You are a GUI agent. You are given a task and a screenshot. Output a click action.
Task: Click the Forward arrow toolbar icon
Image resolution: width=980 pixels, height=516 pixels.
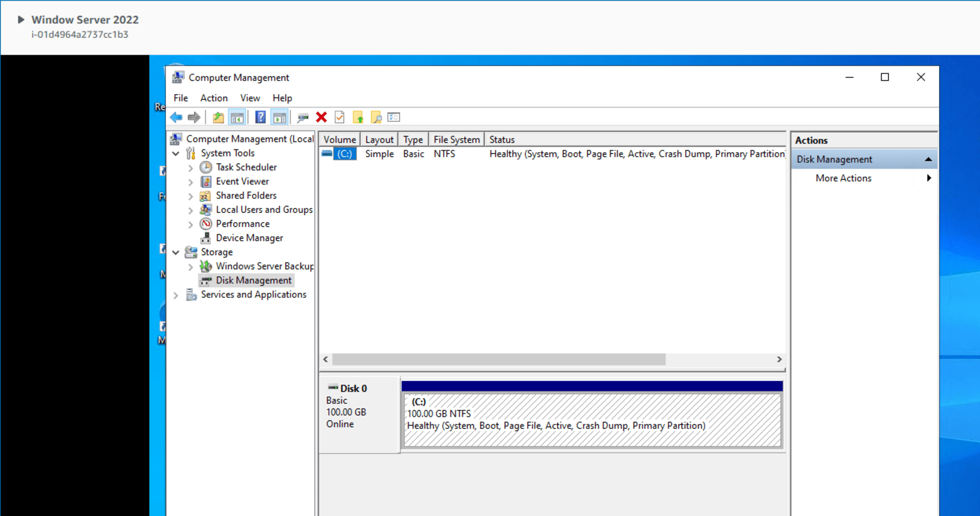pos(194,117)
